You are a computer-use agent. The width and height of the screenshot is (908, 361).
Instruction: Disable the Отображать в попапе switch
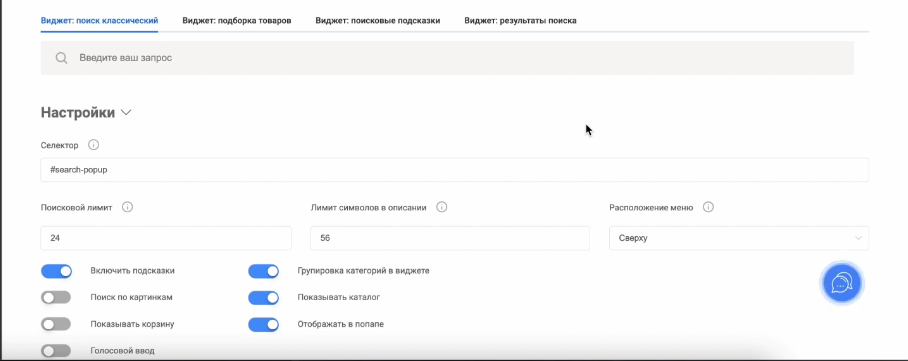(x=263, y=324)
